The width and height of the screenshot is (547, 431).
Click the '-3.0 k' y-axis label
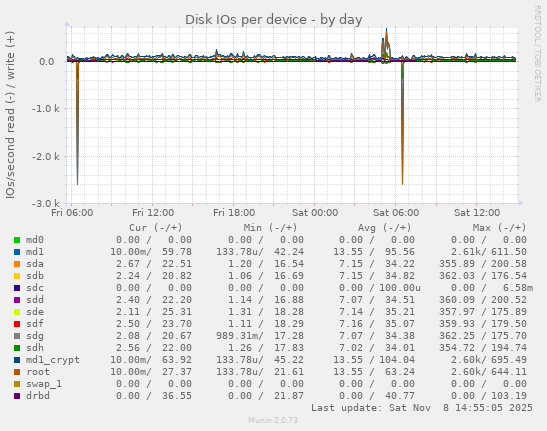click(x=46, y=203)
